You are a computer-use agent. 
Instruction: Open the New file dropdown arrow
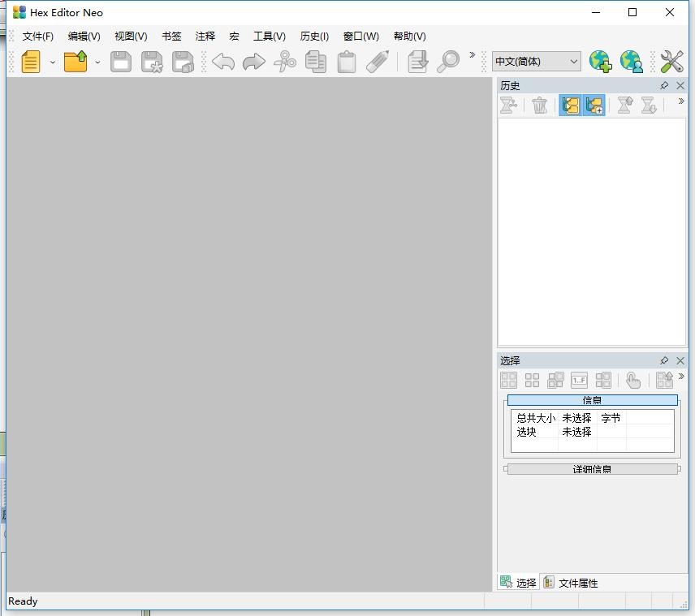pos(53,62)
